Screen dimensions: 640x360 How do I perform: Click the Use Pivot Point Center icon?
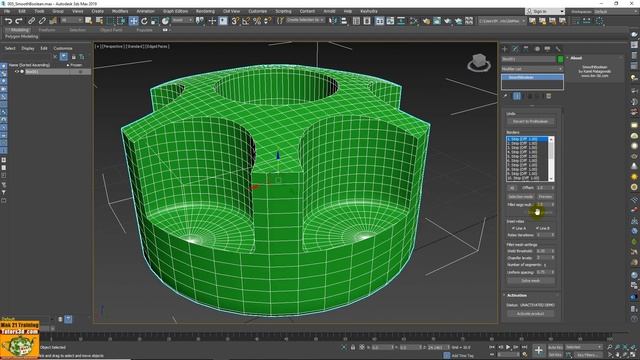tap(199, 20)
